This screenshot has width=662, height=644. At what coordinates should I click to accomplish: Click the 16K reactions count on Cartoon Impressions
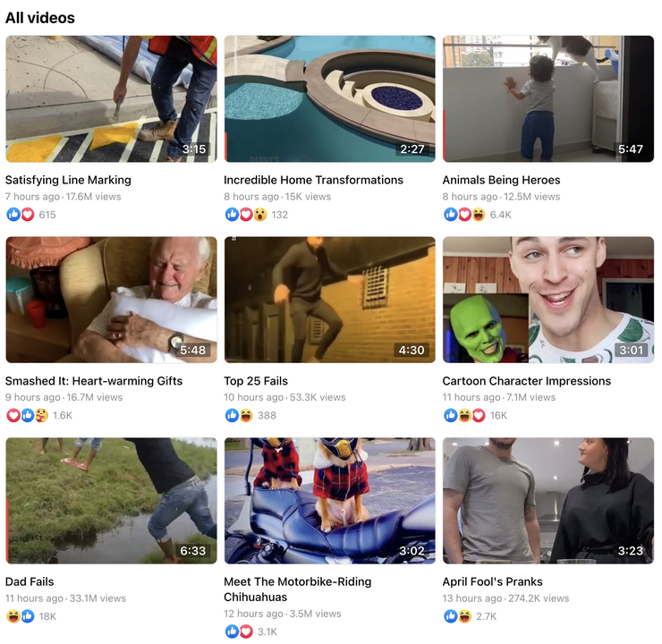click(498, 416)
